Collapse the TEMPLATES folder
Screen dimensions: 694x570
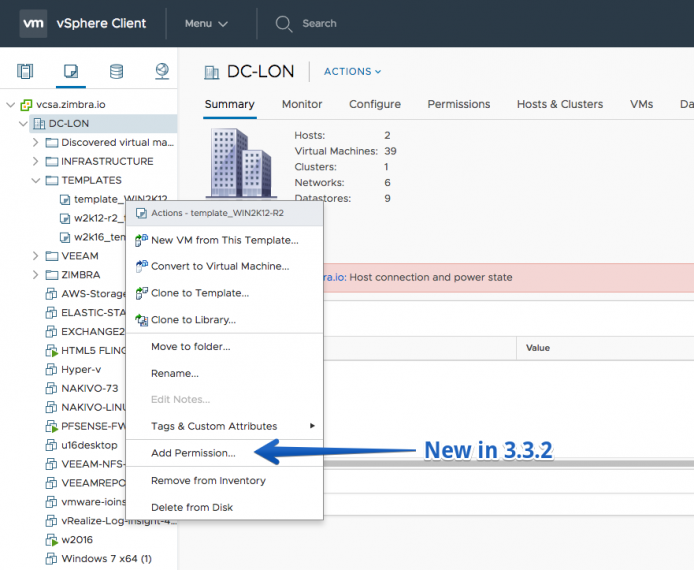pos(35,180)
